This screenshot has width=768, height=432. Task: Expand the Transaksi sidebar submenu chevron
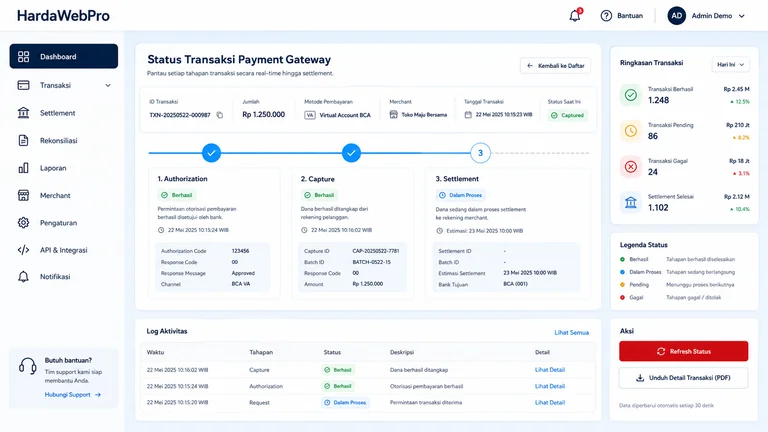pyautogui.click(x=108, y=85)
